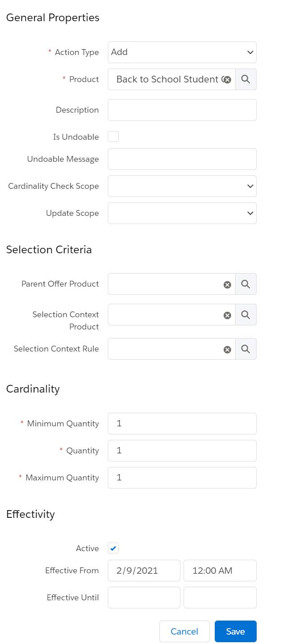Clear the Product field value
This screenshot has height=644, width=300.
227,80
